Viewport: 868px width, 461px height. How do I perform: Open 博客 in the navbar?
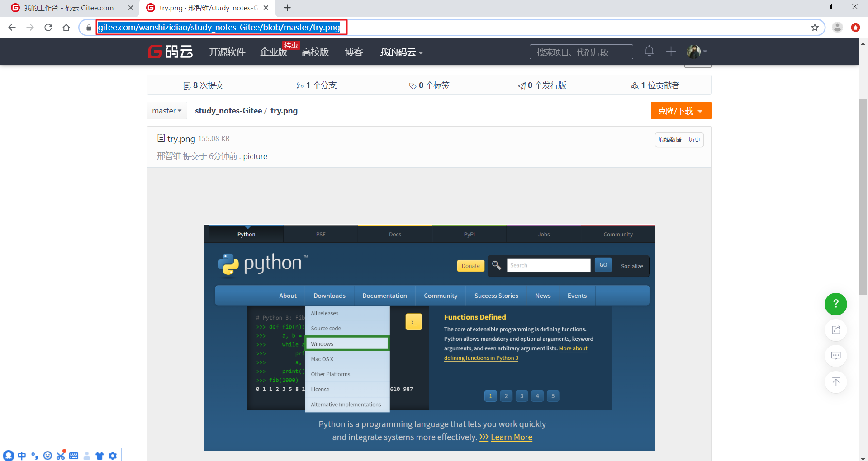click(x=354, y=52)
